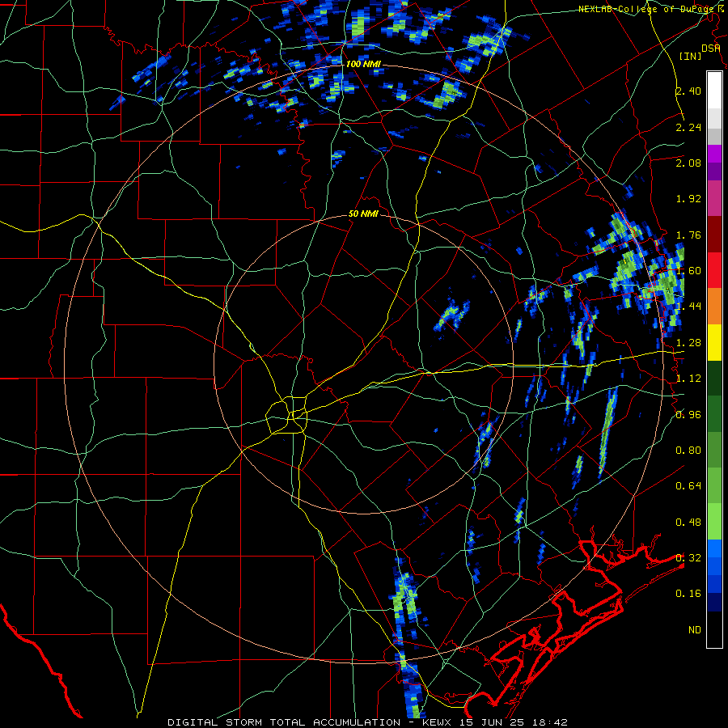Screen dimensions: 728x728
Task: Click the 0.64 legend value
Action: pos(688,486)
